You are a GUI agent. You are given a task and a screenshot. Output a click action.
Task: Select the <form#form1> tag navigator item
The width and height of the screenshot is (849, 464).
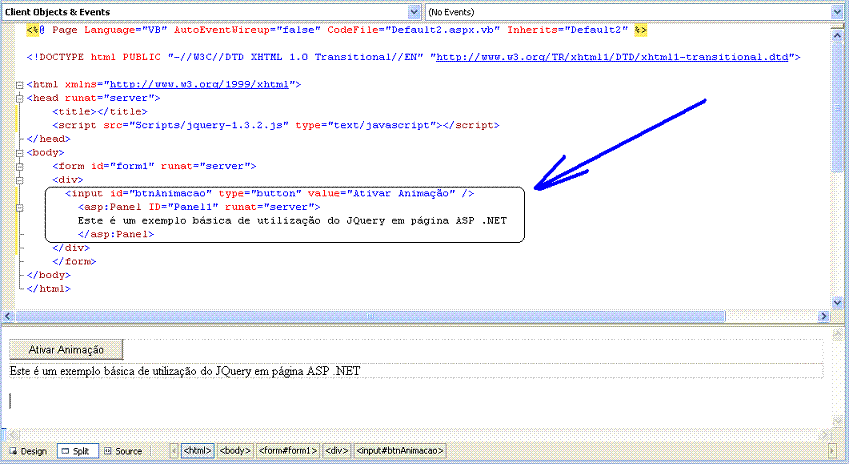[x=288, y=450]
